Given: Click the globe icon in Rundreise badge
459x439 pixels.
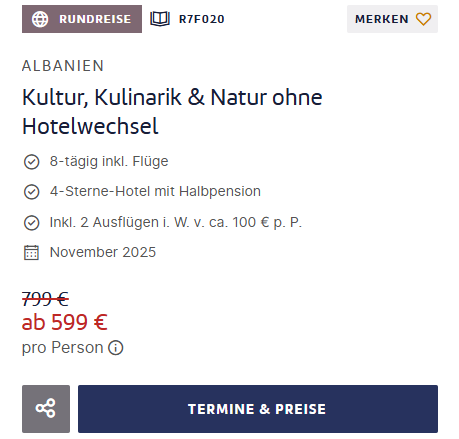Looking at the screenshot, I should [40, 19].
